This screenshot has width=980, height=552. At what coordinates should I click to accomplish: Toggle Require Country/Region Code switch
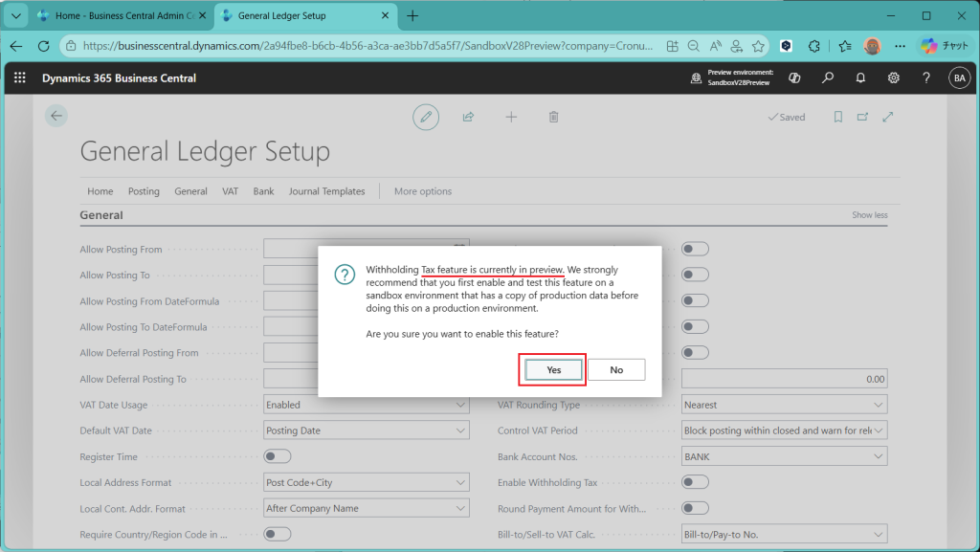click(x=278, y=534)
